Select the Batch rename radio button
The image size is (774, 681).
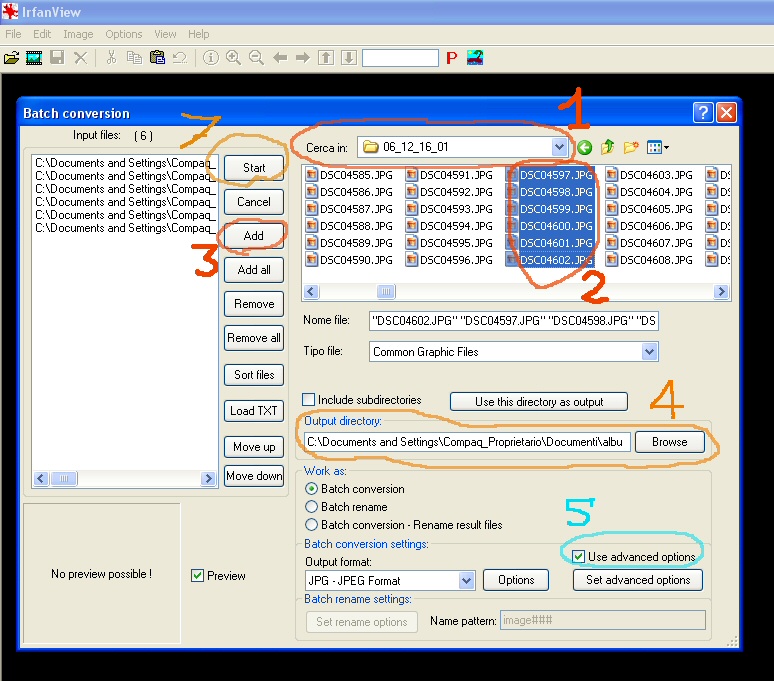pos(312,507)
